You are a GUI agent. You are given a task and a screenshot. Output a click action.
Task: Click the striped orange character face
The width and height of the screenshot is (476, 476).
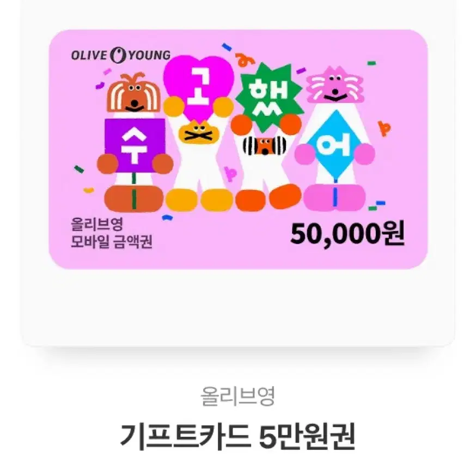(265, 145)
